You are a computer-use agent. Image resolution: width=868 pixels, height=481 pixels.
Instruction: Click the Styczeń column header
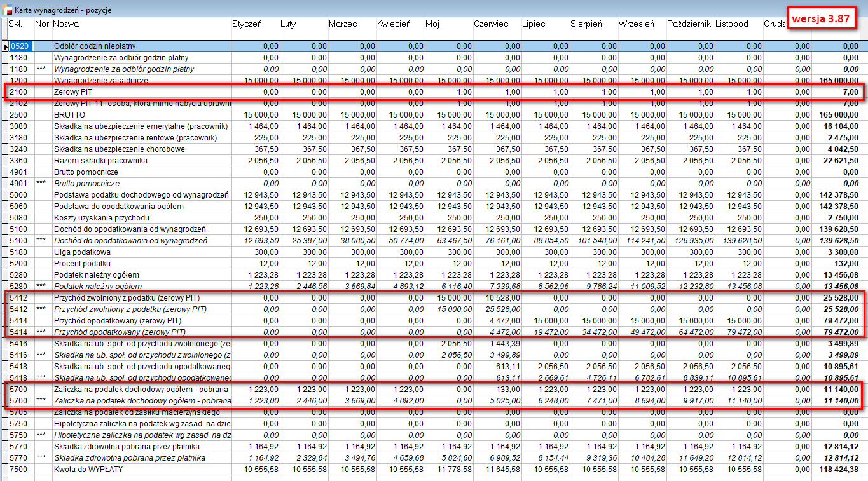(247, 24)
